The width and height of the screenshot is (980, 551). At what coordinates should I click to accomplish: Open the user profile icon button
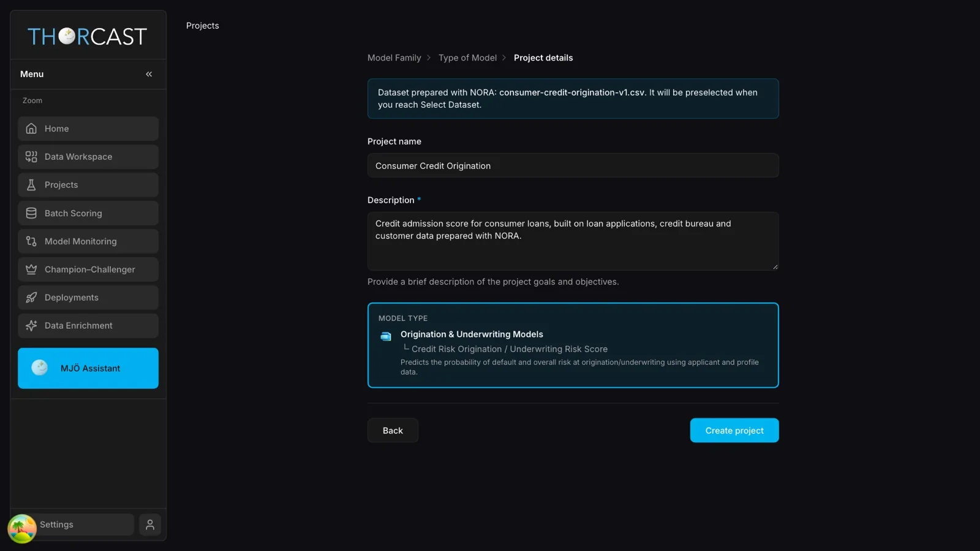tap(150, 525)
